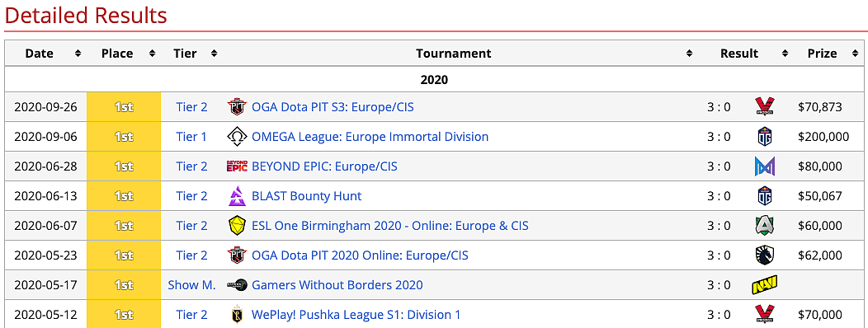Open the Tier 1 link
The height and width of the screenshot is (328, 868).
pos(191,137)
